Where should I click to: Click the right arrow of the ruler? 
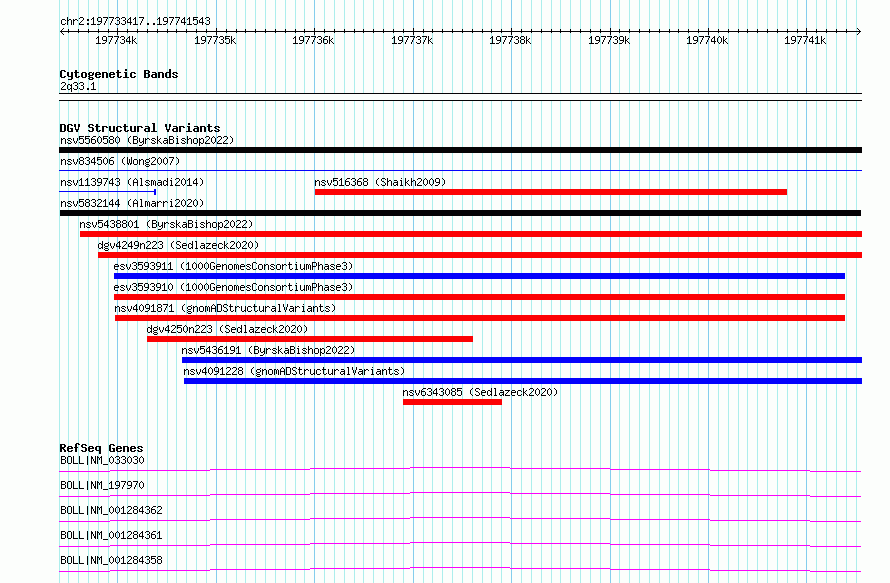[x=859, y=31]
